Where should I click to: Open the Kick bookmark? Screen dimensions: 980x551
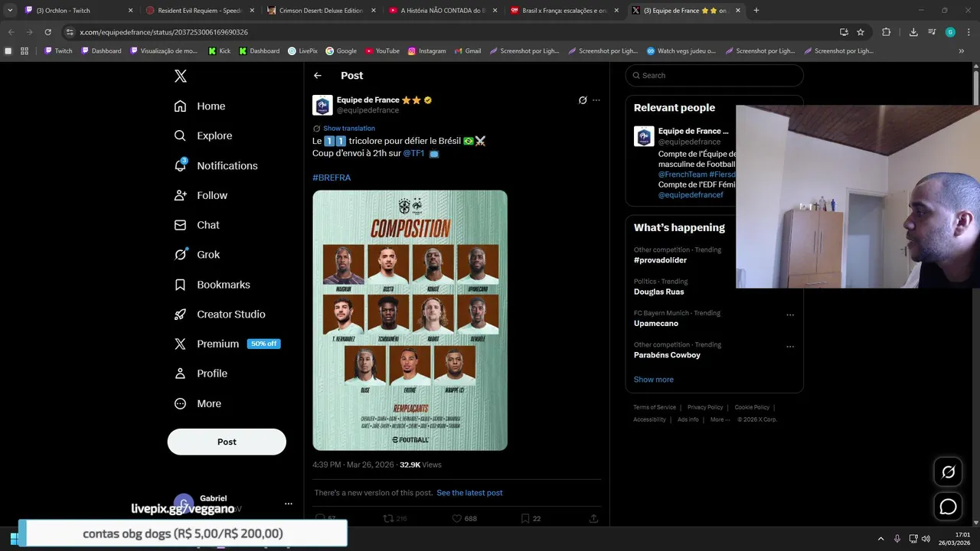(x=219, y=51)
